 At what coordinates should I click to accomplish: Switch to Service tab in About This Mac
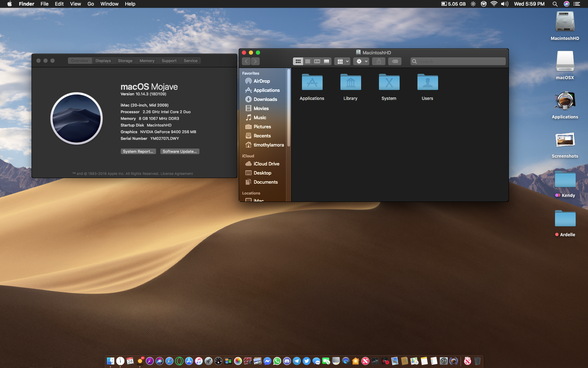click(x=191, y=61)
